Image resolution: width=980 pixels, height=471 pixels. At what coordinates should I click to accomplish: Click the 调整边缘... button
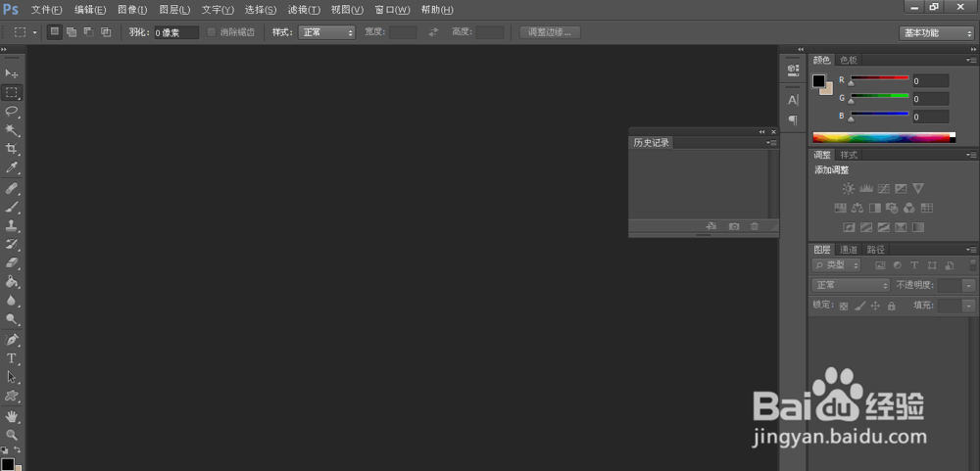pyautogui.click(x=550, y=32)
